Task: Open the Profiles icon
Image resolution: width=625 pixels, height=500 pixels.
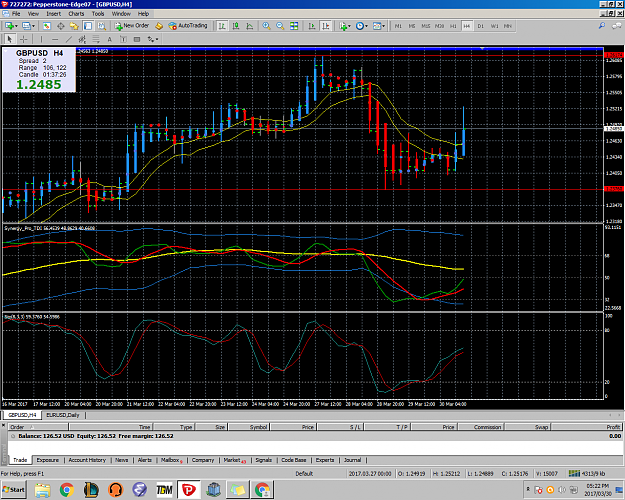Action: (x=26, y=26)
